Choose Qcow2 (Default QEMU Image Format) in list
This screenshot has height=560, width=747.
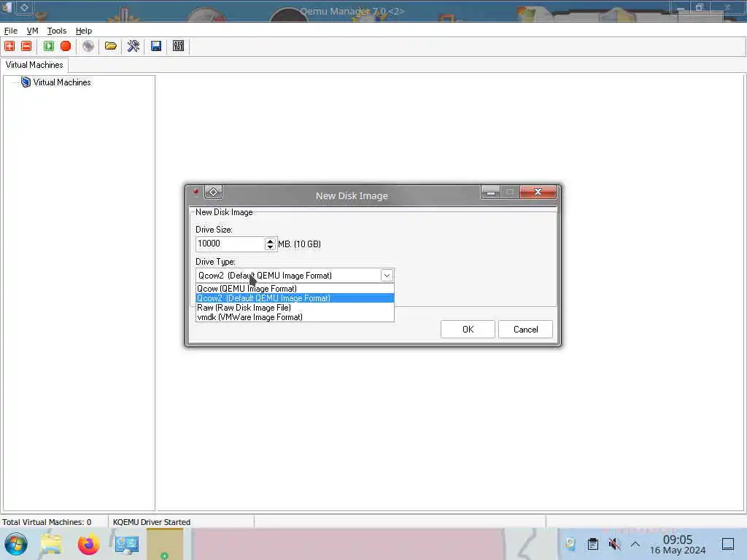coord(295,298)
